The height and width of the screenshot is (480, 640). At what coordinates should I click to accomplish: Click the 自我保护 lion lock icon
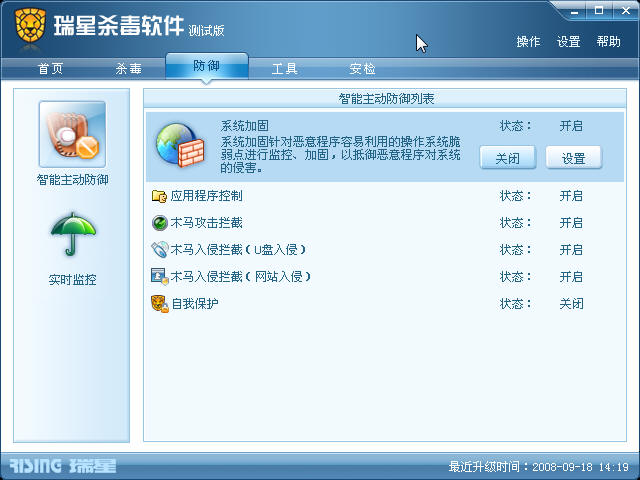coord(160,304)
